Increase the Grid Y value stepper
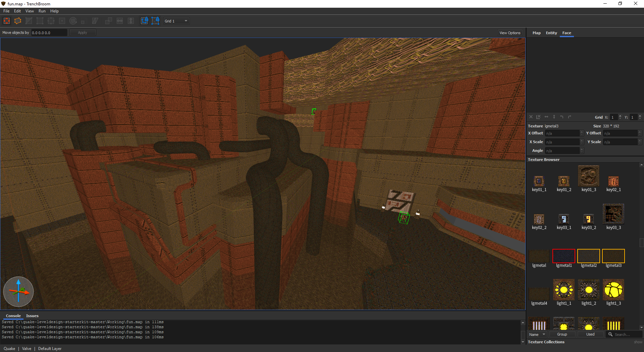Image resolution: width=644 pixels, height=352 pixels. point(640,116)
